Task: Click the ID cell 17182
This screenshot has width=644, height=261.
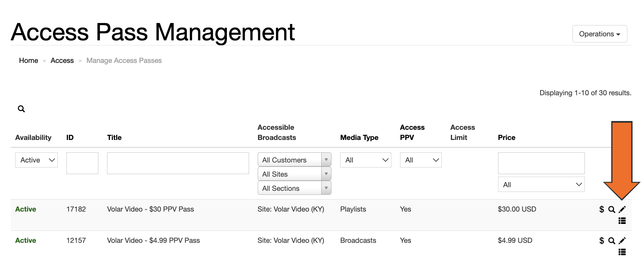Action: tap(76, 209)
